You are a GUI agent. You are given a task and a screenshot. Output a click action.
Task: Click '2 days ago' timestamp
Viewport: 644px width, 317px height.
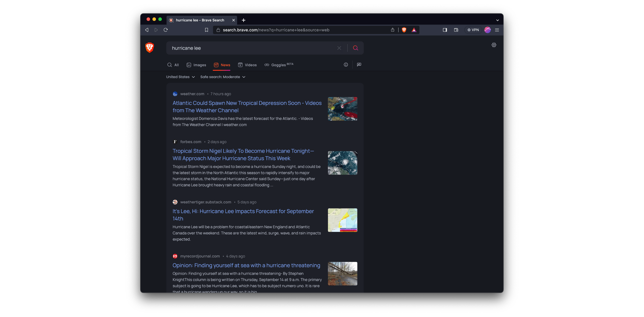(x=217, y=142)
